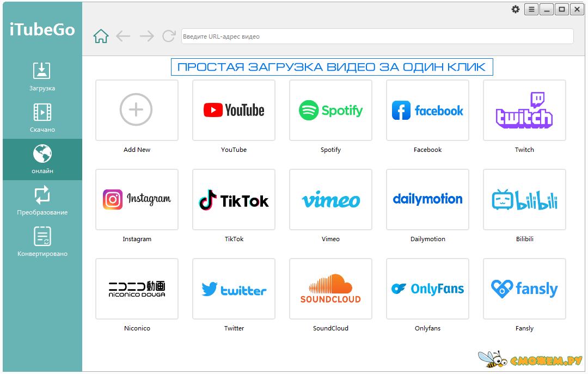Open the TikTok site tile
Screen dimensions: 588x374
(234, 200)
